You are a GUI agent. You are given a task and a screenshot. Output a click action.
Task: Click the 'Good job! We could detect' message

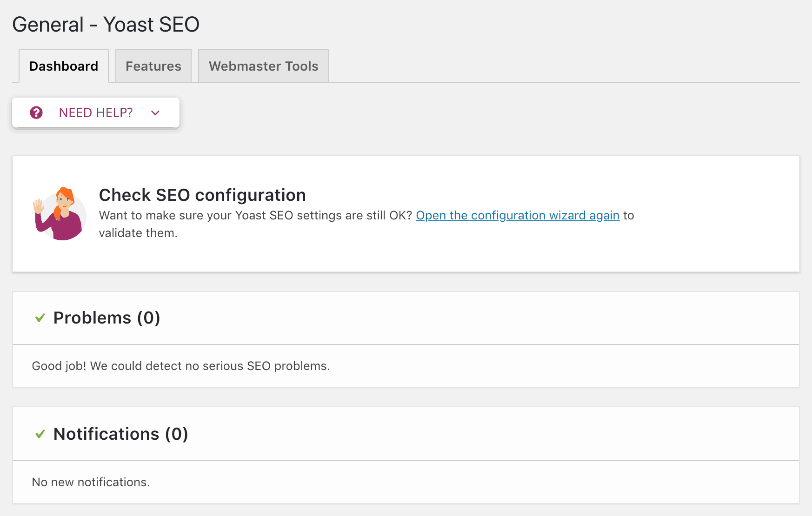coord(181,366)
